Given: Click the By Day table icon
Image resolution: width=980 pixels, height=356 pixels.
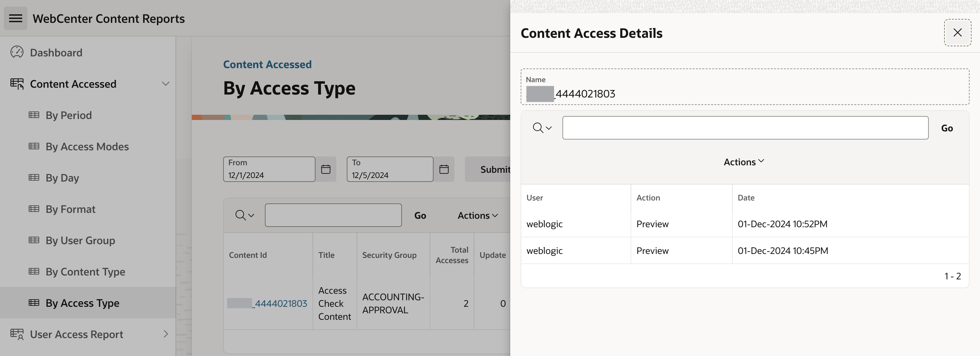Looking at the screenshot, I should [34, 177].
